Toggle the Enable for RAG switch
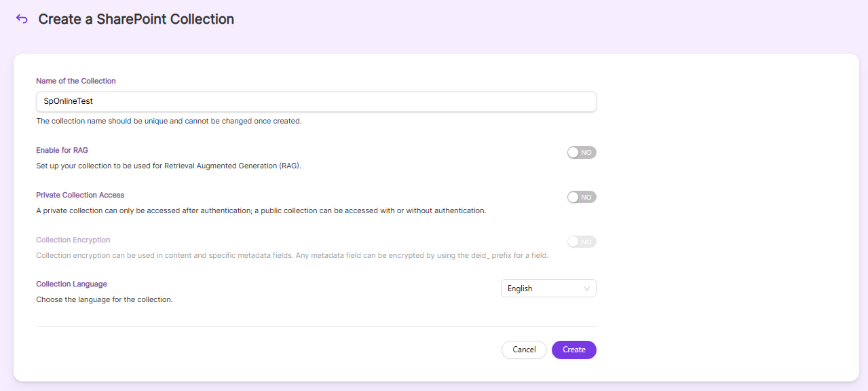This screenshot has height=391, width=868. [x=582, y=153]
